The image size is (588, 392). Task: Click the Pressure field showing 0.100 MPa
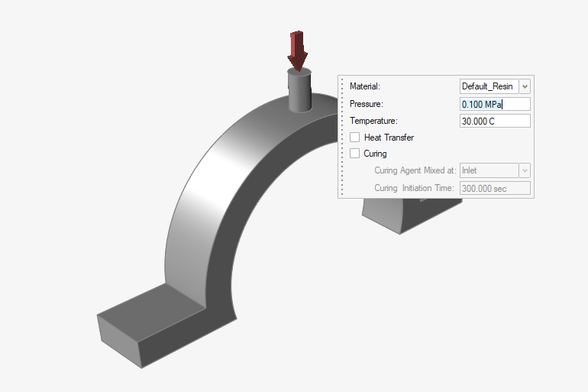tap(494, 104)
